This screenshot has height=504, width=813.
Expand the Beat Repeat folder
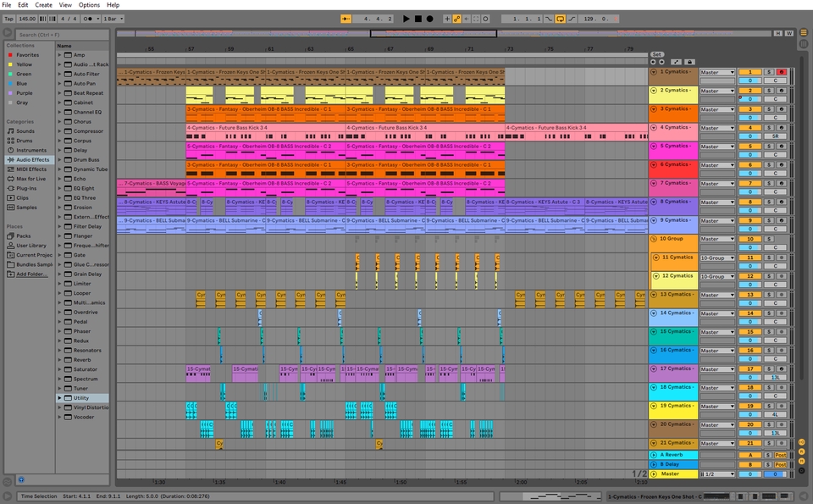point(59,93)
